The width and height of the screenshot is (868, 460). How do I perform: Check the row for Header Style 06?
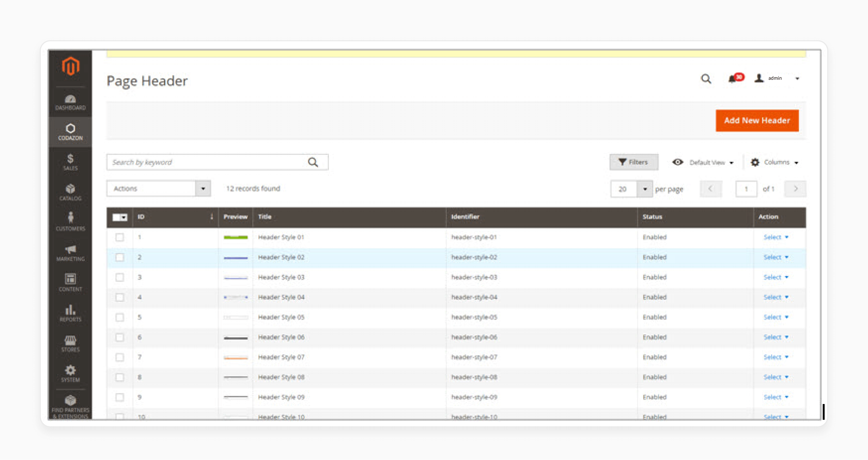coord(119,338)
